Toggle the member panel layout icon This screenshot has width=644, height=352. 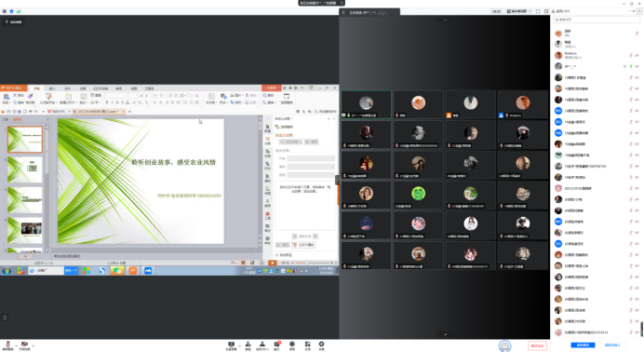tap(546, 11)
